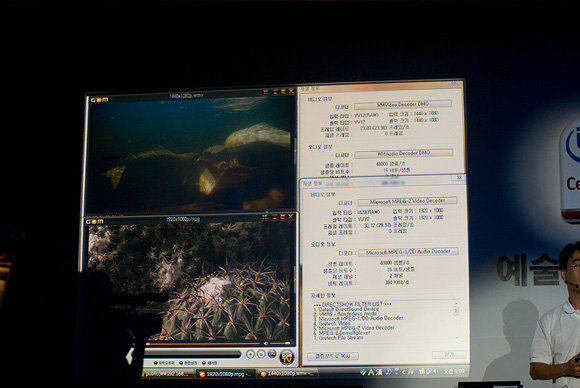
Task: Click the close button in playback info dialog
Action: click(x=449, y=355)
